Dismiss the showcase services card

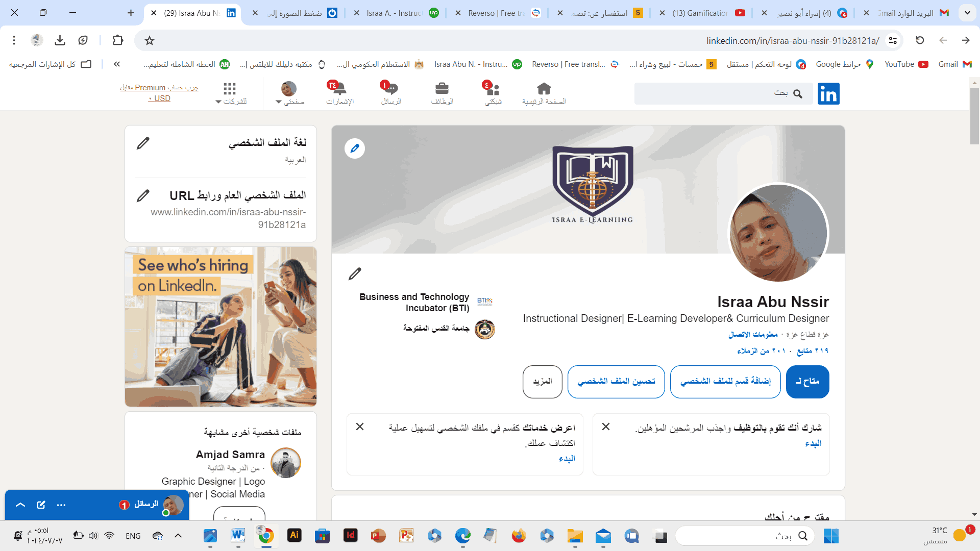point(360,427)
